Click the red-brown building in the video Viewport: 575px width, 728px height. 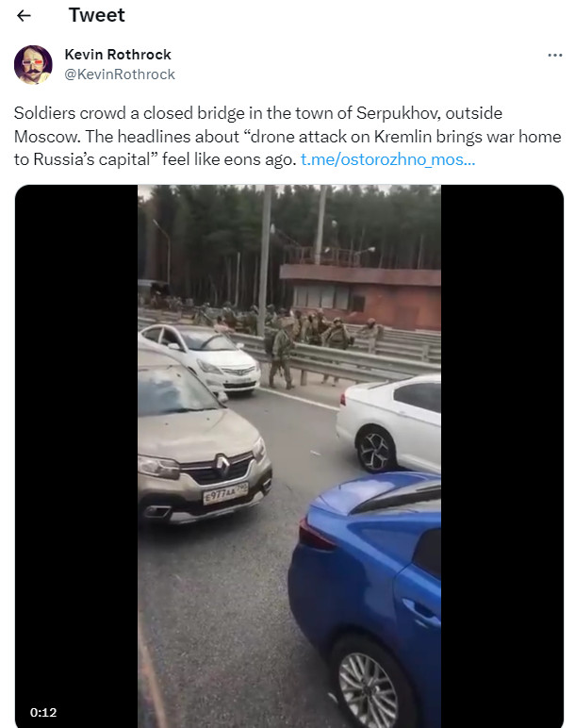point(361,297)
